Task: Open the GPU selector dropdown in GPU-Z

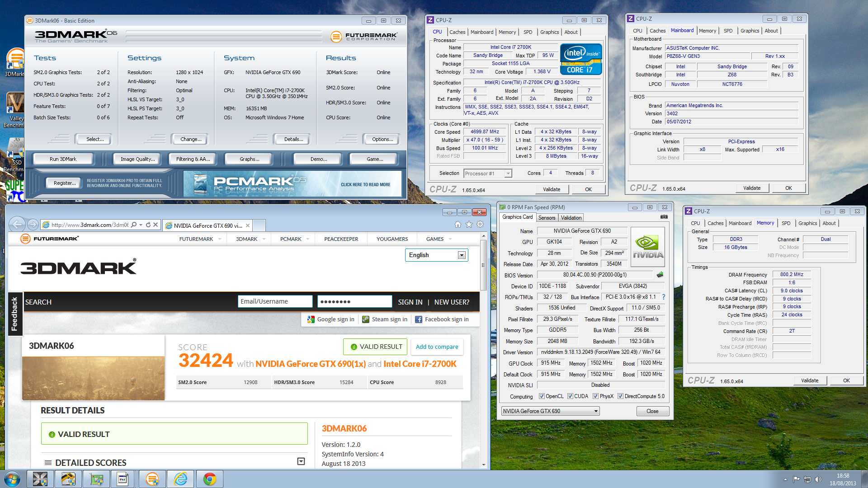Action: 550,411
